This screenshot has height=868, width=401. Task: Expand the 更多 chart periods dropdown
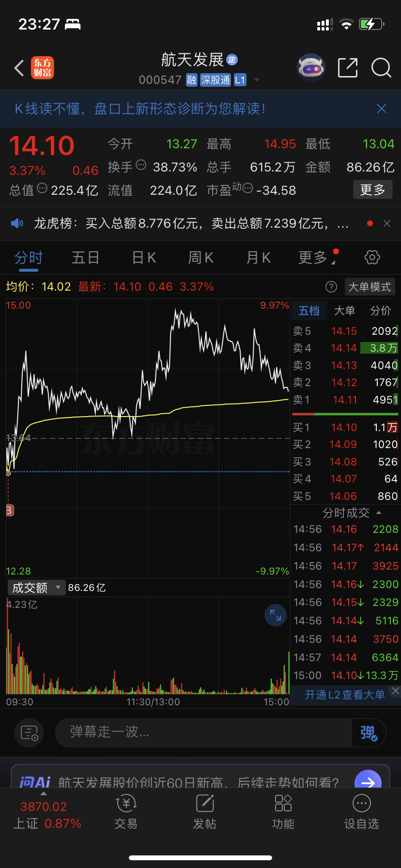tap(317, 258)
